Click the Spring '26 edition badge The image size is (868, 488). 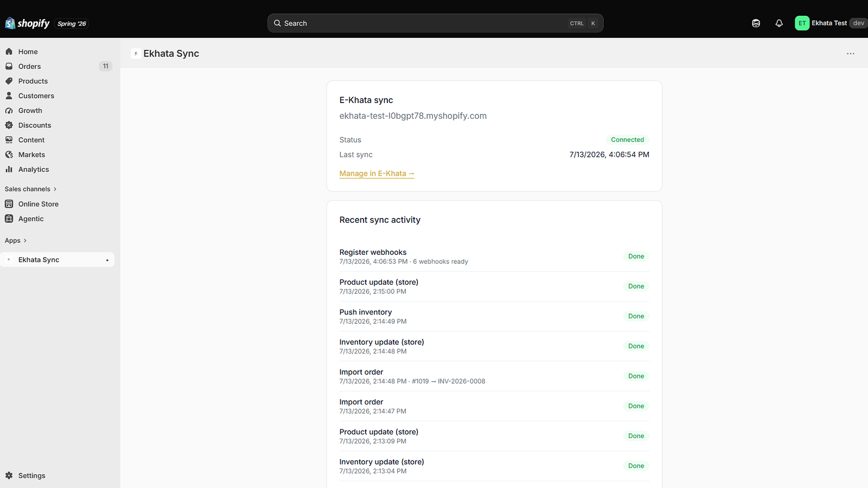coord(72,24)
